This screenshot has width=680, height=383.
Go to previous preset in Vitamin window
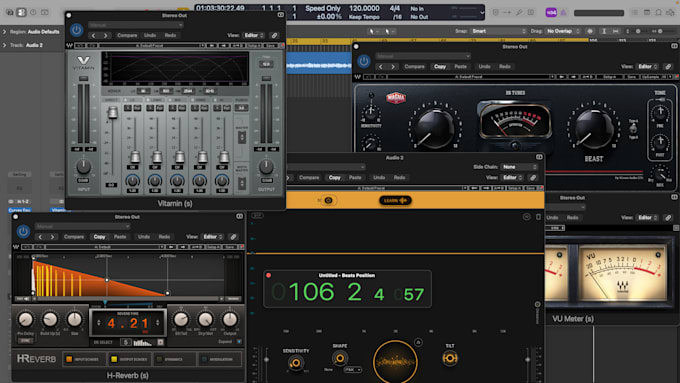pyautogui.click(x=93, y=35)
